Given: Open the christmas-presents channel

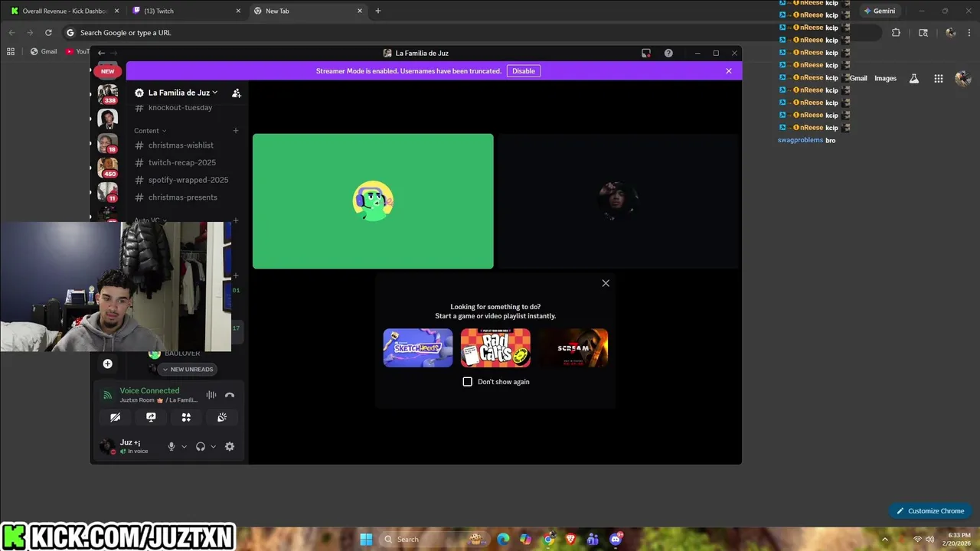Looking at the screenshot, I should click(183, 197).
